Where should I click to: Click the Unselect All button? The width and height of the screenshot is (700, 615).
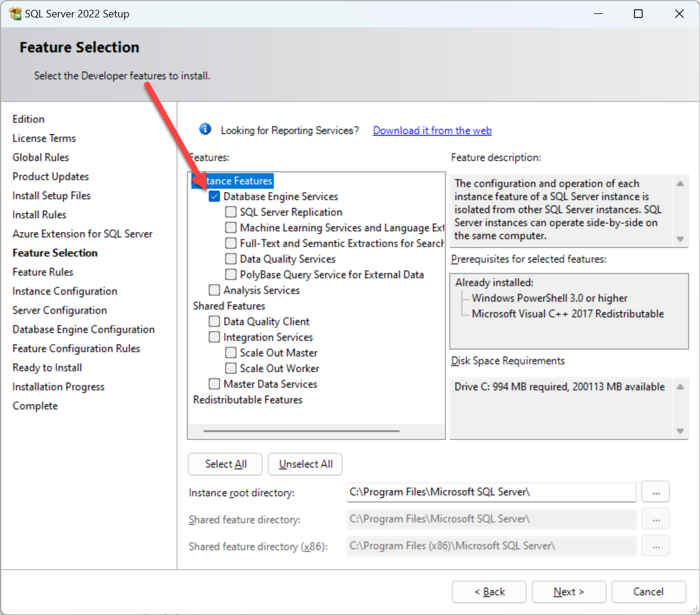tap(305, 464)
